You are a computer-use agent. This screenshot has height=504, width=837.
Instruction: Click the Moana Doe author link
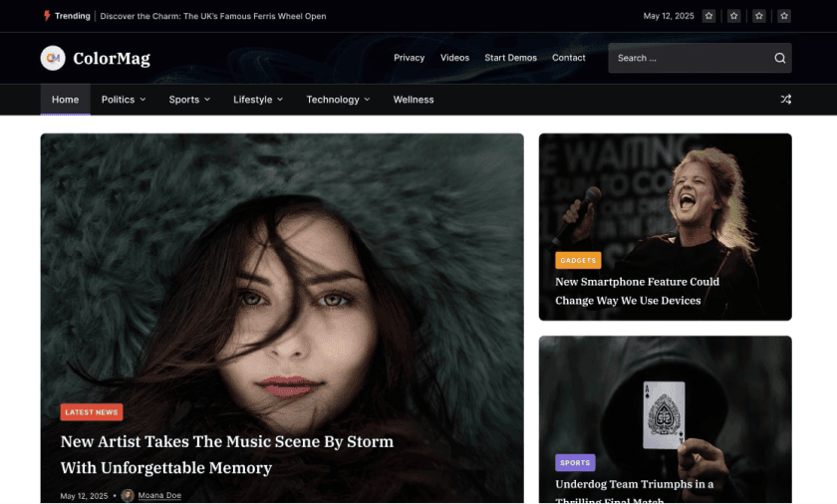159,495
